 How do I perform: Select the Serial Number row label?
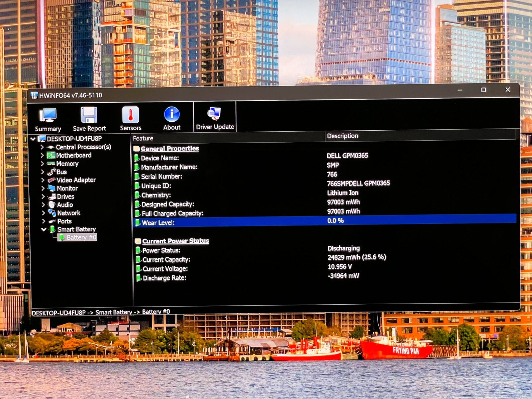pyautogui.click(x=162, y=177)
